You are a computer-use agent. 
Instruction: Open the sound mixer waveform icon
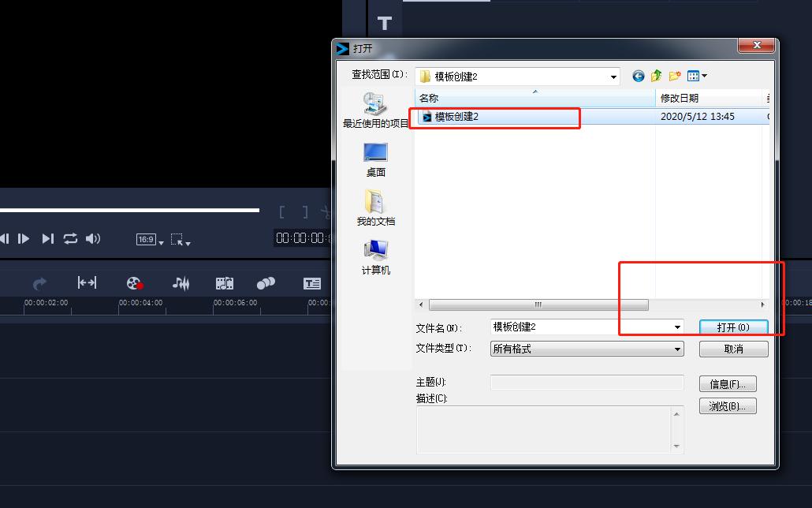coord(181,283)
